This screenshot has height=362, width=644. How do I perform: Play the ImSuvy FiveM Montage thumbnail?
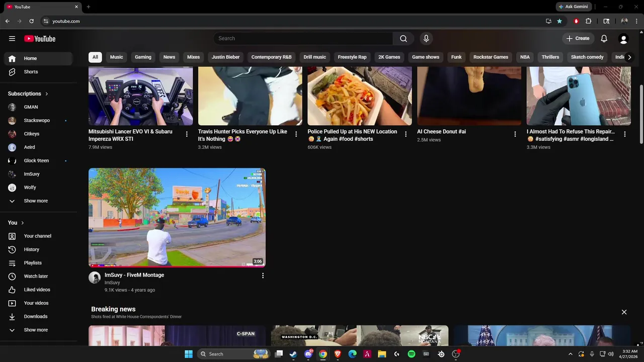pos(177,217)
